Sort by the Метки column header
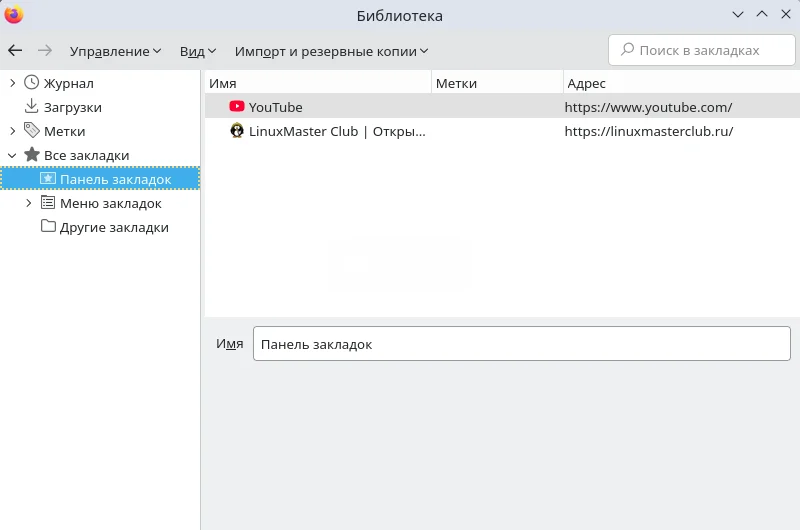Screen dimensions: 800x530 click(x=497, y=83)
